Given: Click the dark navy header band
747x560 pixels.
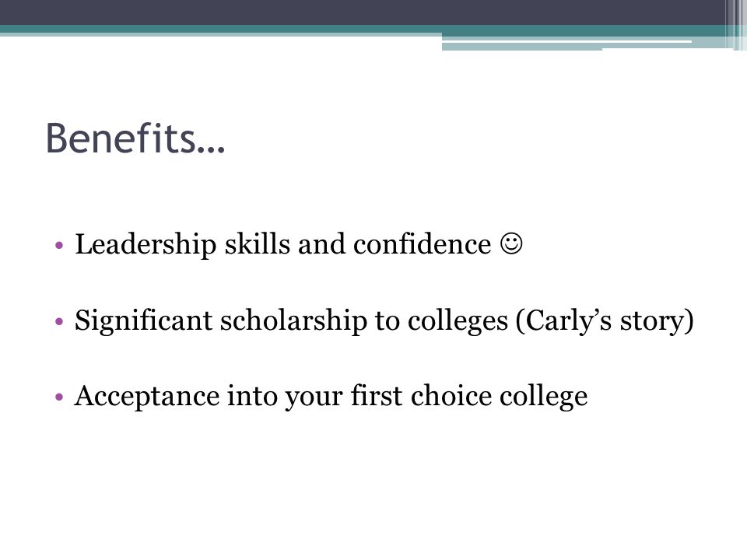Looking at the screenshot, I should click(x=362, y=12).
